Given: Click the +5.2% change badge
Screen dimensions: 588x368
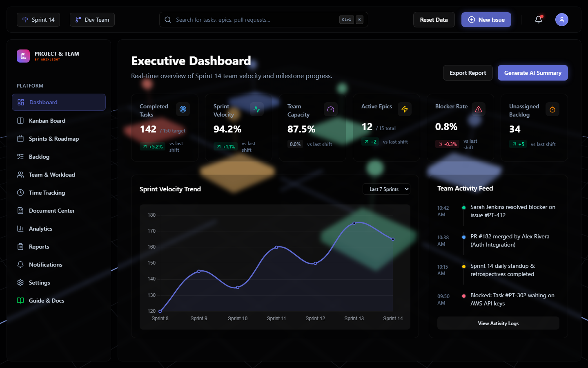Looking at the screenshot, I should click(x=153, y=146).
